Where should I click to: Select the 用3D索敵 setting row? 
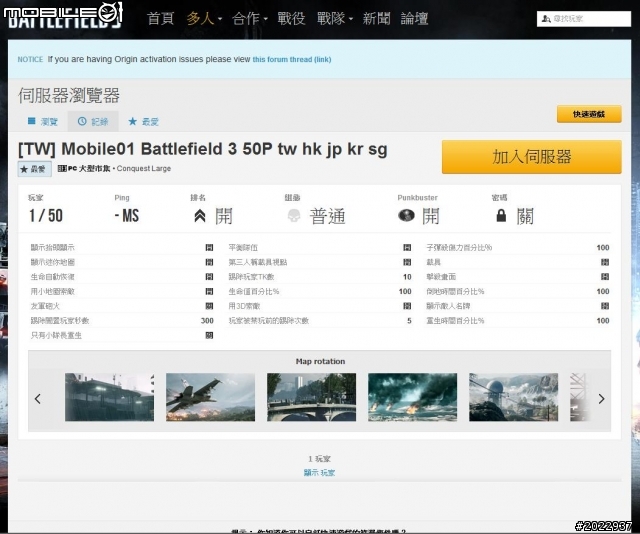(x=320, y=306)
